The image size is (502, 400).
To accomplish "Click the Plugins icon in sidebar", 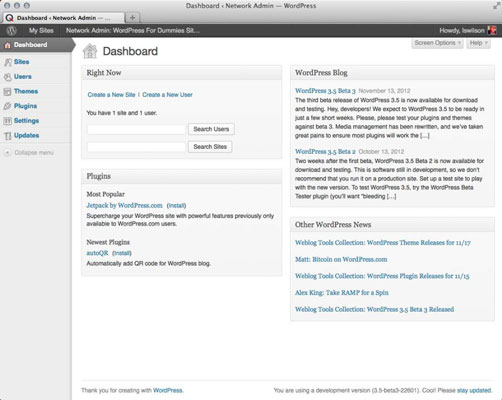I will coord(7,106).
